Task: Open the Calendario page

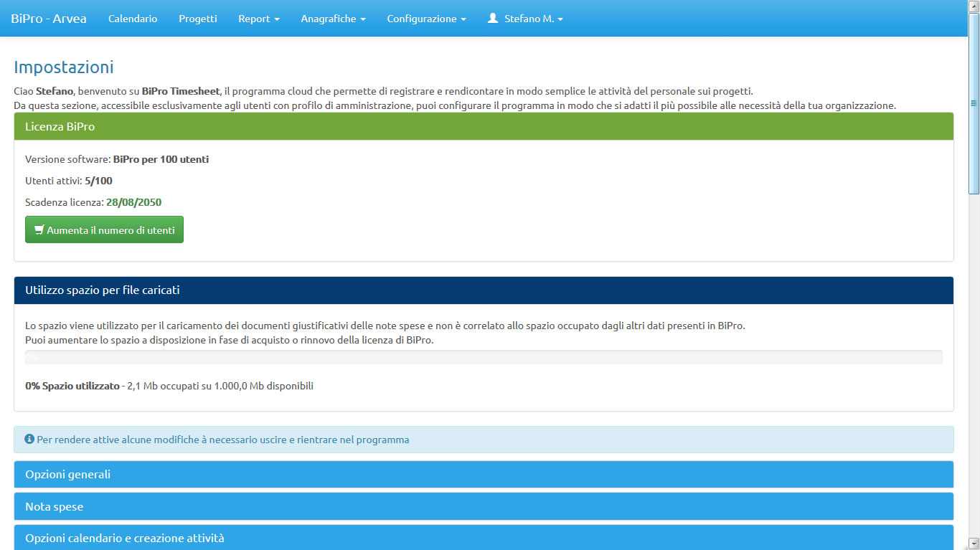Action: click(133, 19)
